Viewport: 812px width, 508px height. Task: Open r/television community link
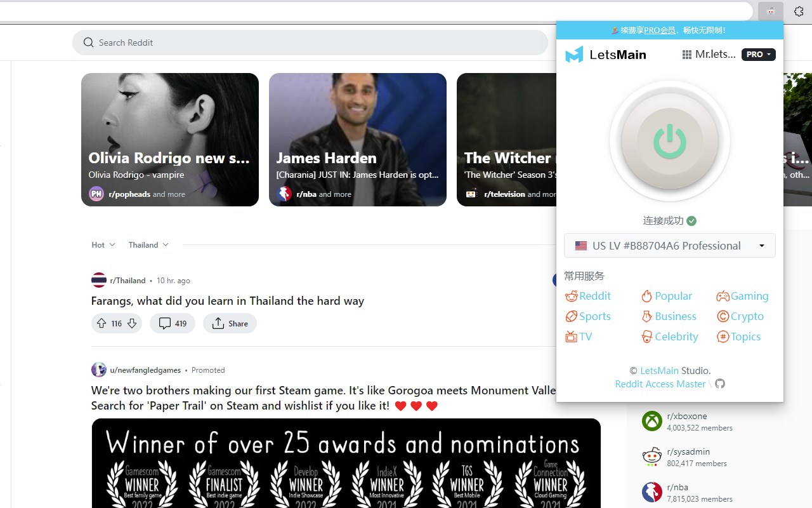click(x=504, y=194)
